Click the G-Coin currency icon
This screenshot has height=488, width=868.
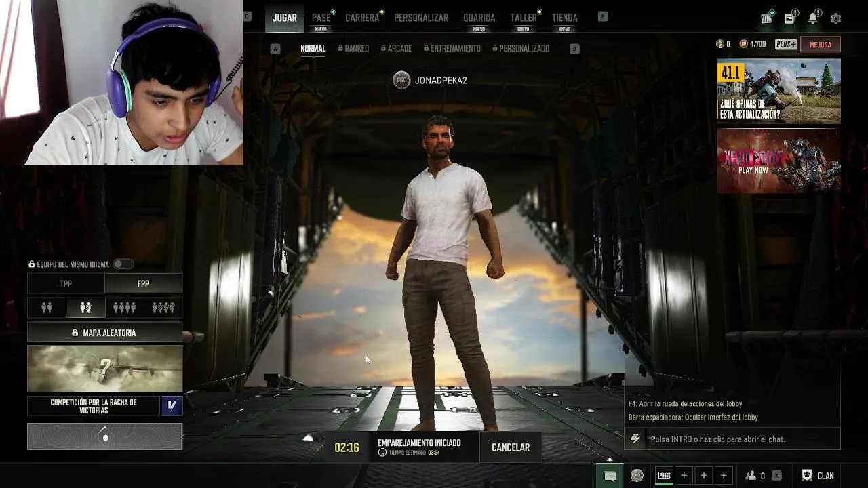[720, 44]
